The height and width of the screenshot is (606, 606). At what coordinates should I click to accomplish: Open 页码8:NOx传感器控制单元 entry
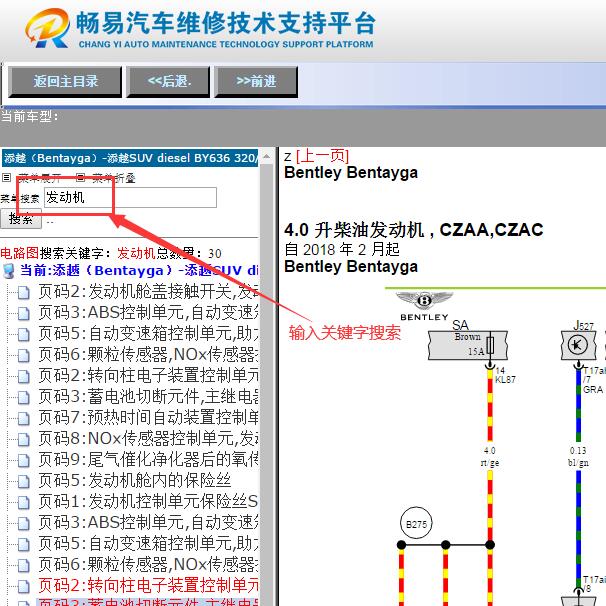click(148, 438)
